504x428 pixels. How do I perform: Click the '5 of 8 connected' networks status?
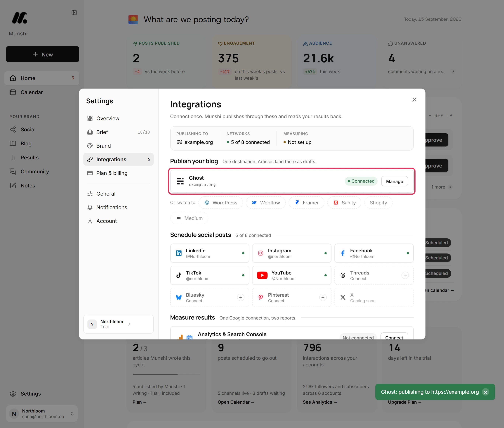coord(248,142)
